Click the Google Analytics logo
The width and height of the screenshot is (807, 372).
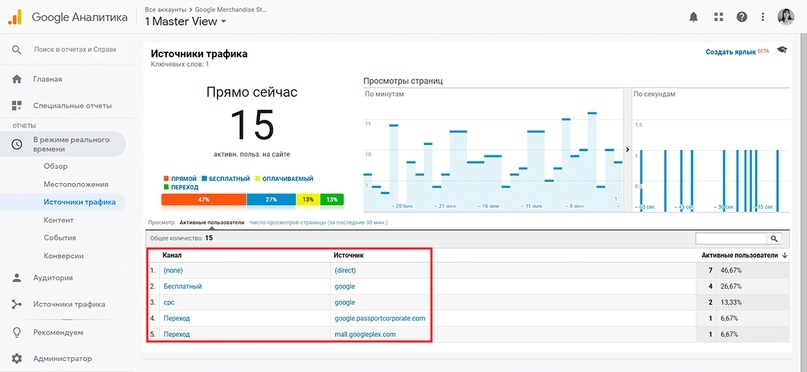click(x=15, y=17)
